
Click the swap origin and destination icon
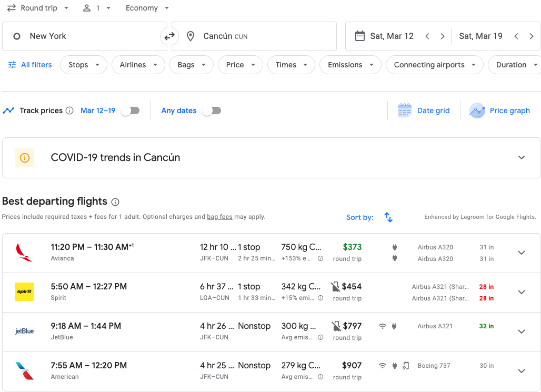pos(169,36)
